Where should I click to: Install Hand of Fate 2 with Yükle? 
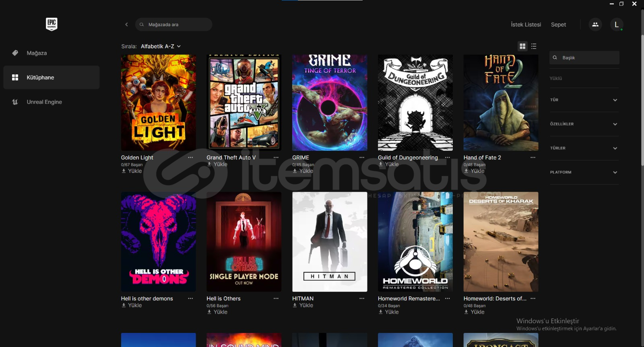point(474,171)
